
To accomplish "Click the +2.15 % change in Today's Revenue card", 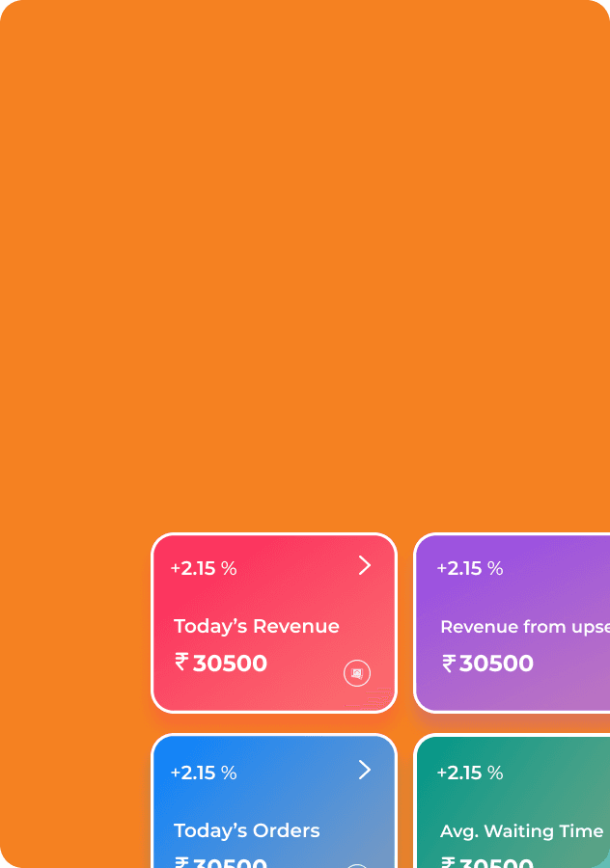I will (204, 568).
